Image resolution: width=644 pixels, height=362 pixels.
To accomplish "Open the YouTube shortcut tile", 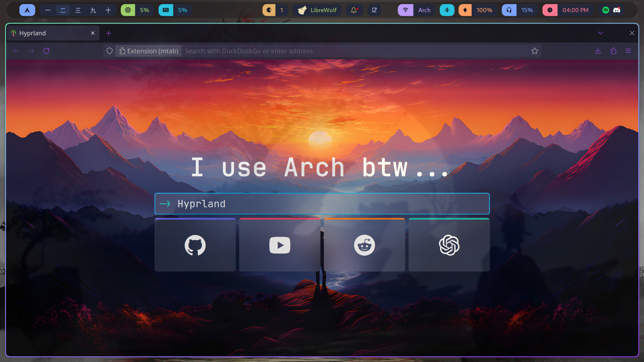I will pyautogui.click(x=280, y=245).
